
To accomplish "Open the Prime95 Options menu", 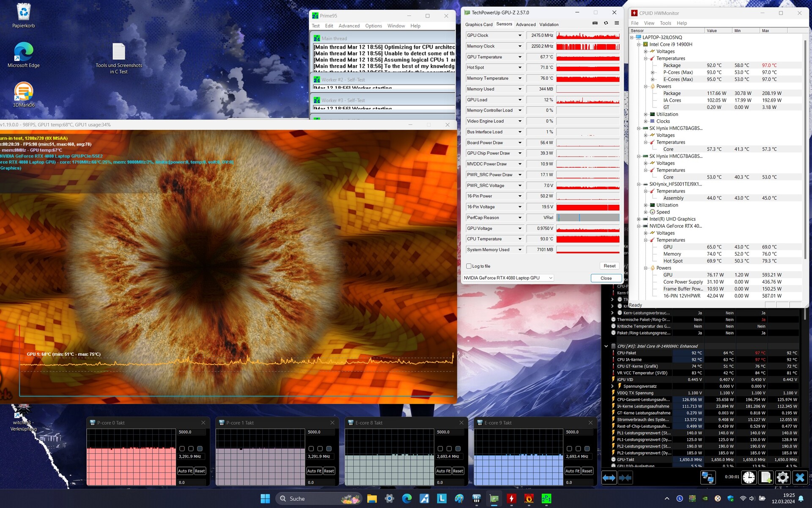I will pos(373,26).
